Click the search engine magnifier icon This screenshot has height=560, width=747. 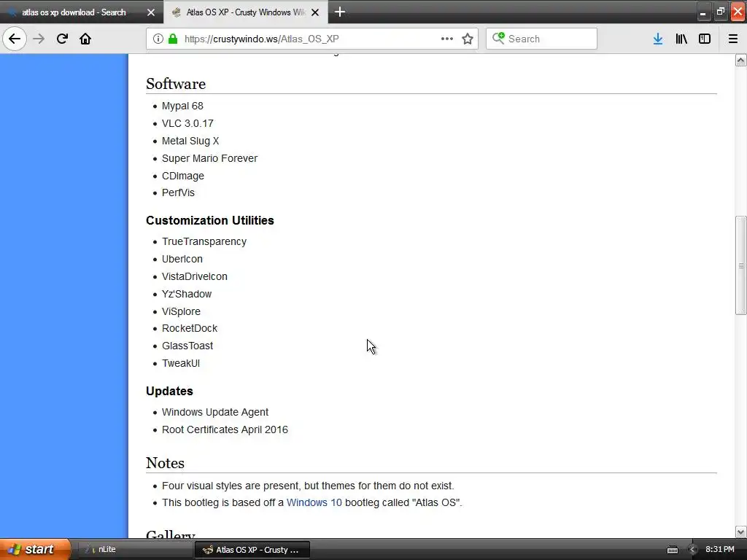pyautogui.click(x=498, y=38)
